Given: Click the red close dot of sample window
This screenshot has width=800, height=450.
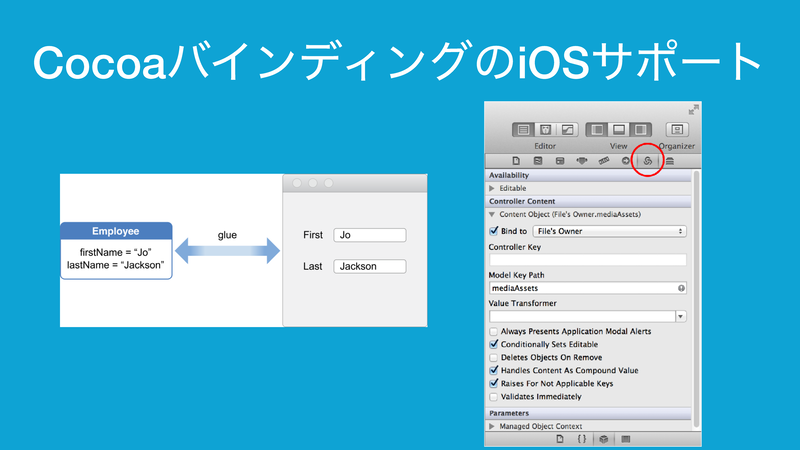Looking at the screenshot, I should [x=297, y=183].
